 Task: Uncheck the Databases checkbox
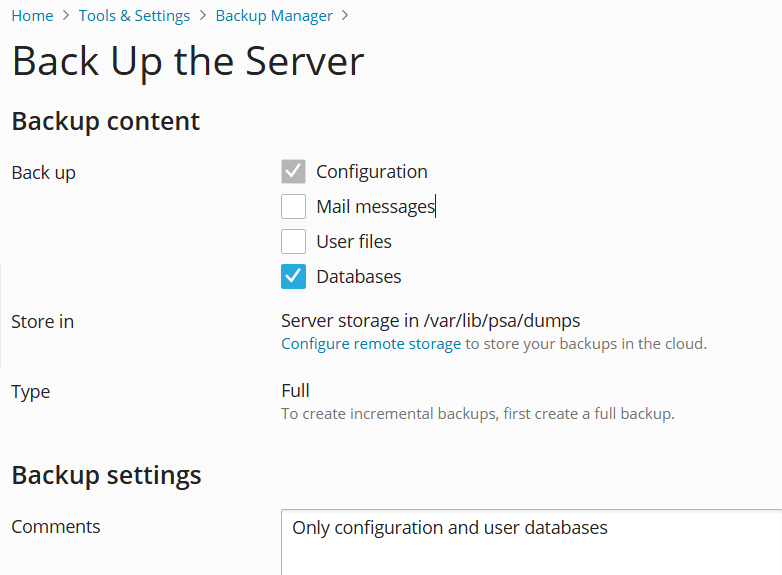click(293, 276)
